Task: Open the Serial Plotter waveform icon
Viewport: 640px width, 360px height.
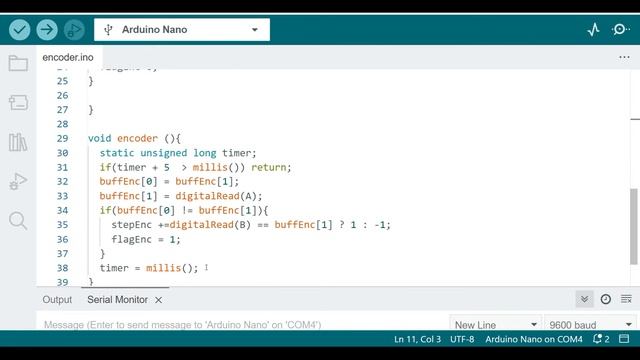Action: coord(593,29)
